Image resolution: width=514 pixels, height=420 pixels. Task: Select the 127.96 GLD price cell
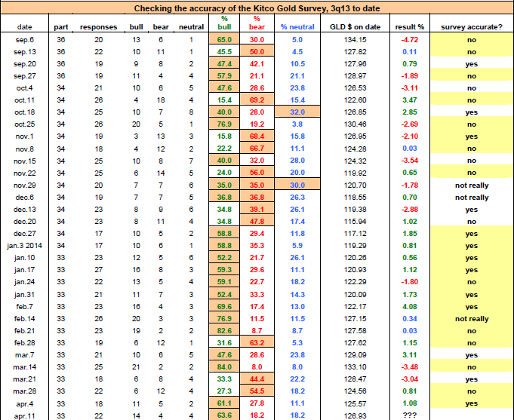(355, 64)
